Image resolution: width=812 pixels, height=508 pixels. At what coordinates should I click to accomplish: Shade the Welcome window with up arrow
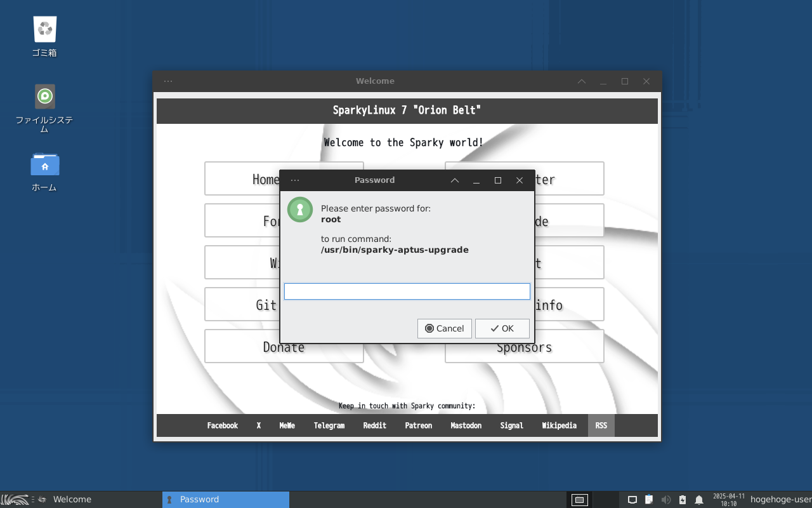(582, 81)
